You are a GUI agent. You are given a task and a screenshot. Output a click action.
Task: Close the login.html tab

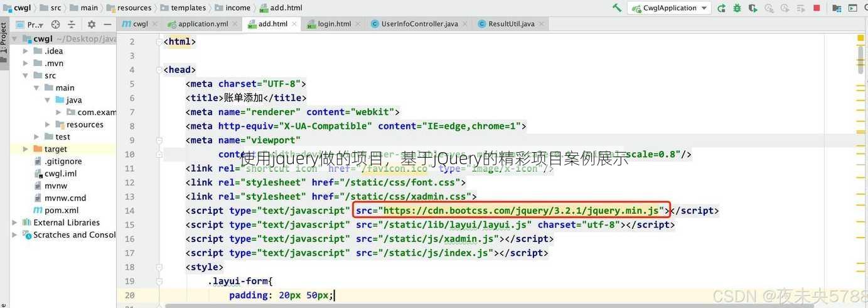(358, 24)
